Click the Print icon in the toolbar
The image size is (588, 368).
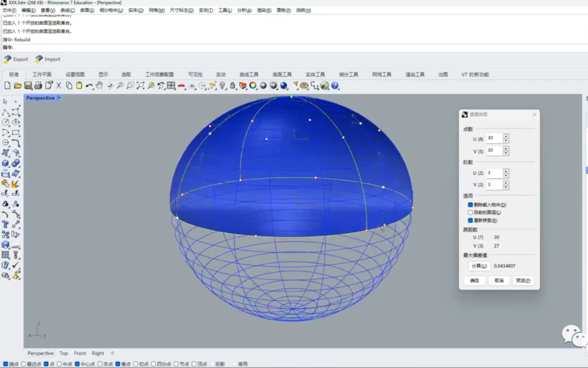click(38, 86)
